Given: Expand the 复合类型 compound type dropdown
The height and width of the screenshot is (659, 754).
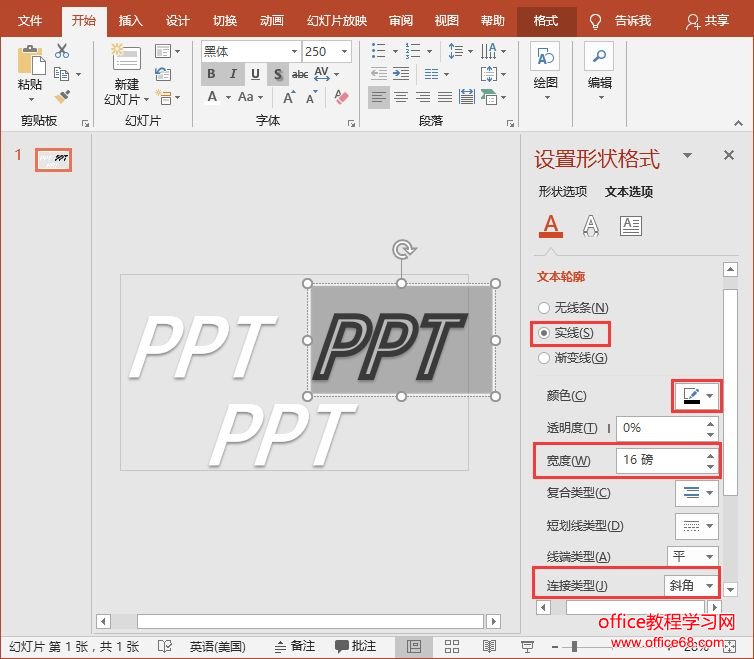Looking at the screenshot, I should [697, 492].
